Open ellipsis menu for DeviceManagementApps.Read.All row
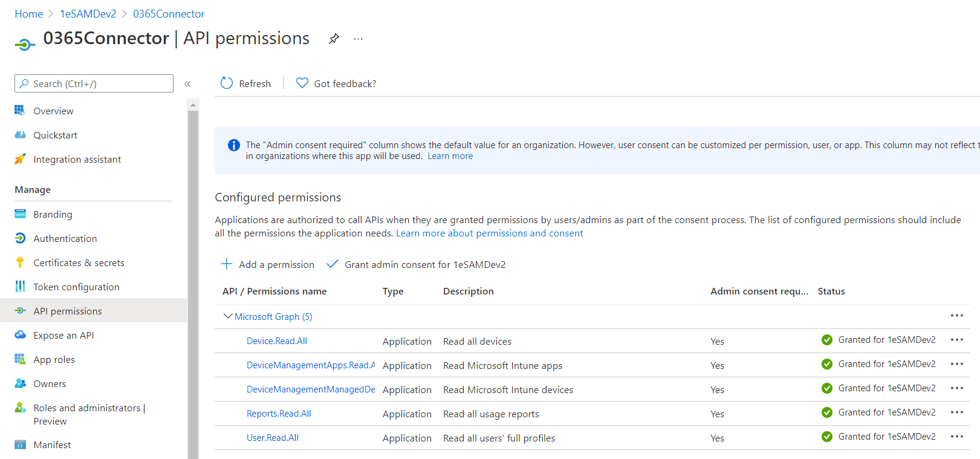The height and width of the screenshot is (459, 980). click(956, 364)
